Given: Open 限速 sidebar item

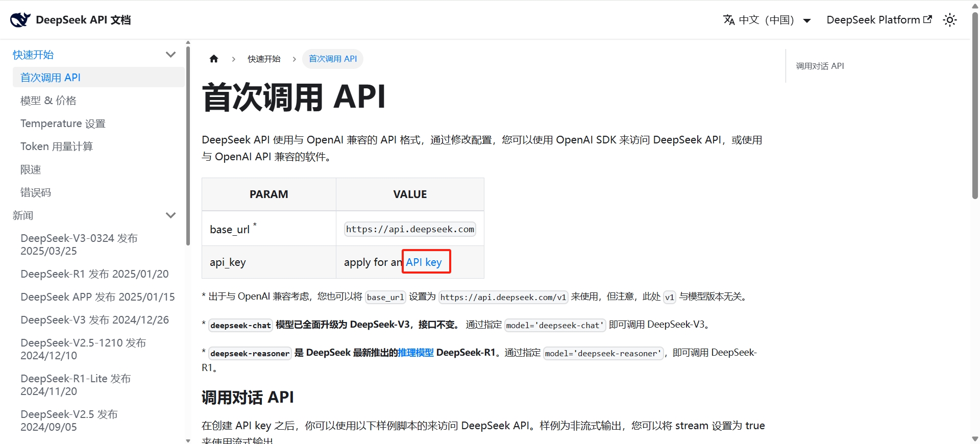Looking at the screenshot, I should point(31,169).
